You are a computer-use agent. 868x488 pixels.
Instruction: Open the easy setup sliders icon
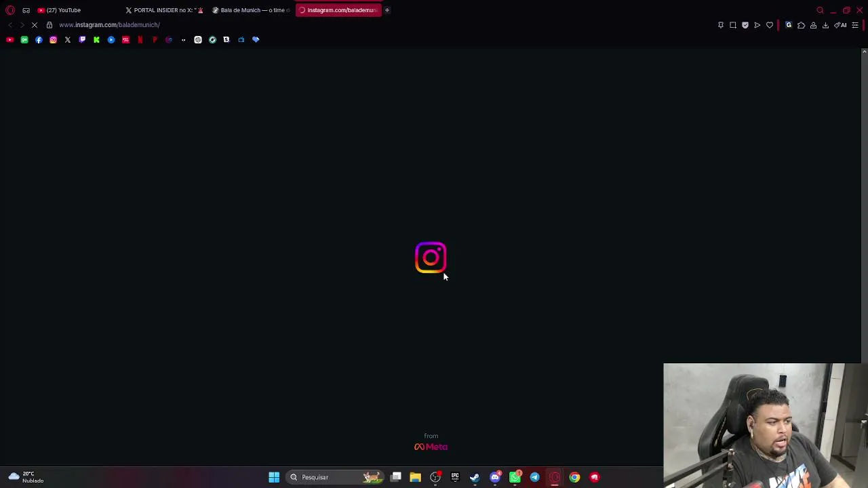(855, 25)
